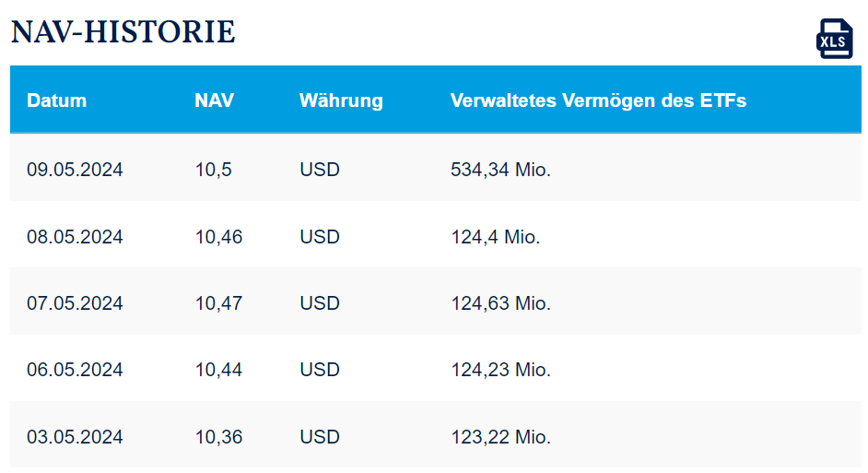Click the 08.05.2024 date cell
The image size is (868, 473).
pyautogui.click(x=75, y=237)
